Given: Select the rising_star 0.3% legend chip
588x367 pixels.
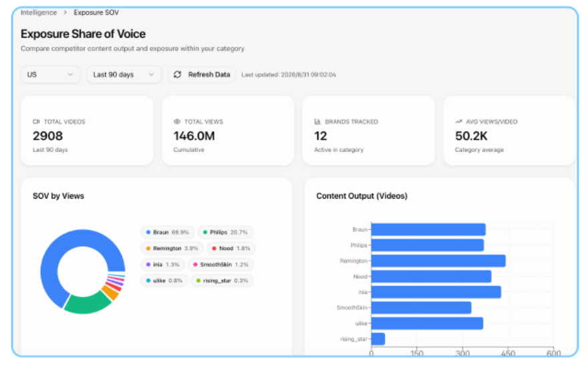Looking at the screenshot, I should 223,281.
